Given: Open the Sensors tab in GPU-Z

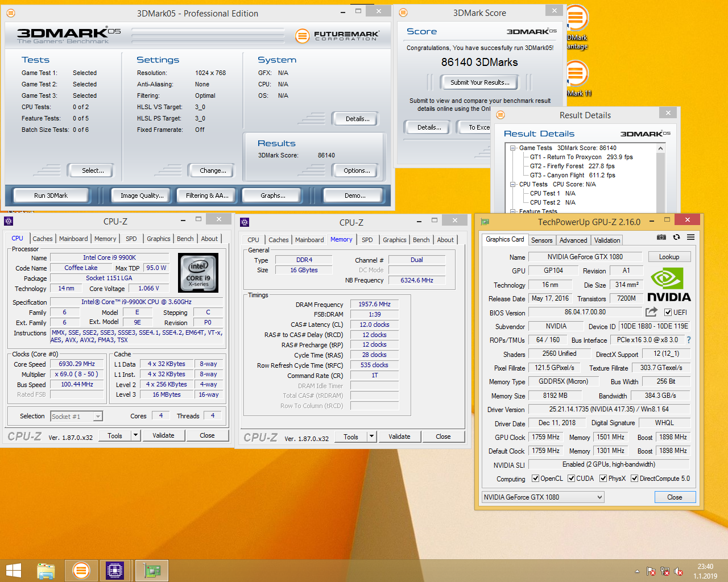Looking at the screenshot, I should (542, 240).
